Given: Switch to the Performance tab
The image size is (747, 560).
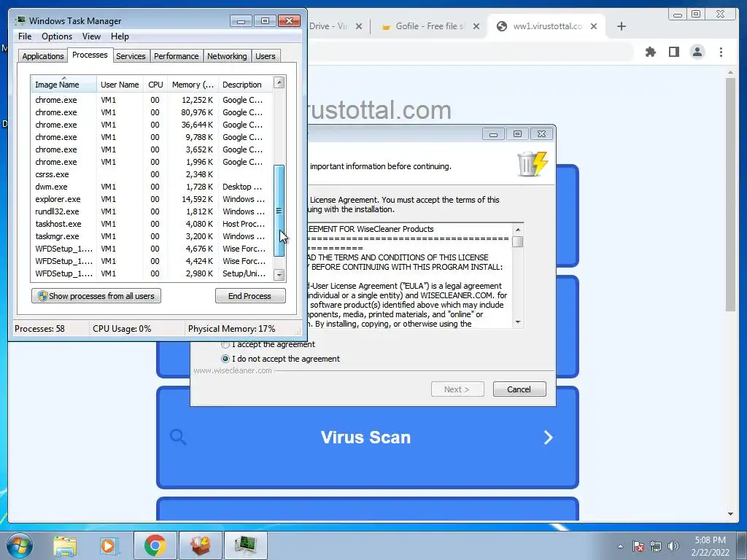Looking at the screenshot, I should [x=177, y=56].
